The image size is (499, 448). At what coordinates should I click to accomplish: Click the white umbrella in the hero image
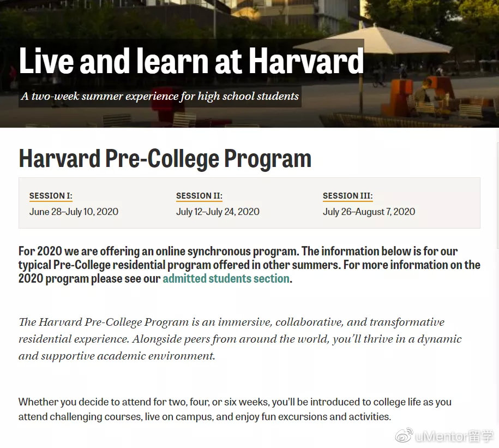click(x=372, y=40)
